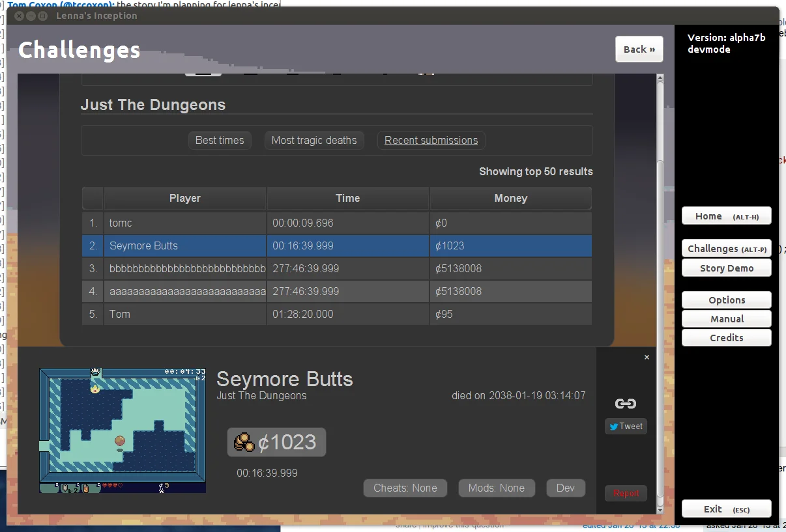Open the game screenshot thumbnail
786x532 pixels.
[x=123, y=430]
